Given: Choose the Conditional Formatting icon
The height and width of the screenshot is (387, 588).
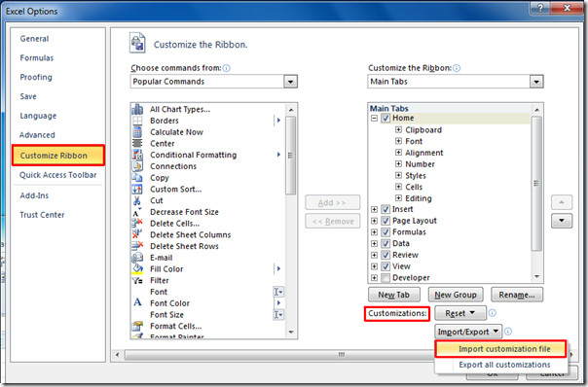Looking at the screenshot, I should pos(137,155).
